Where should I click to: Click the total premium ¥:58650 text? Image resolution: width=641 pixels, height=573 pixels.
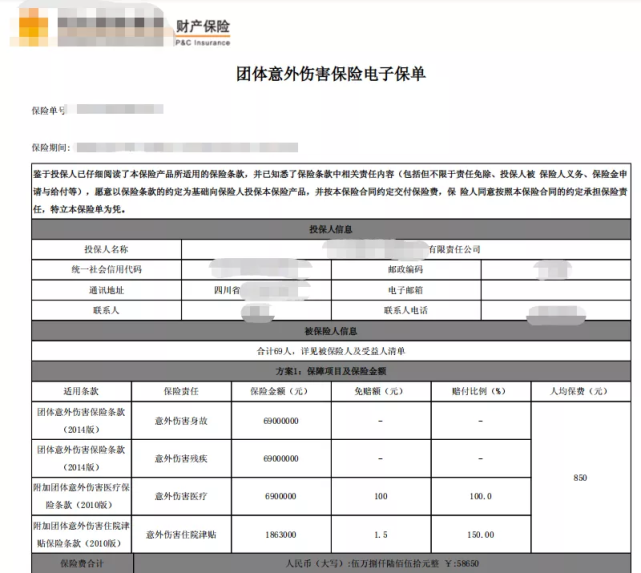click(x=462, y=564)
